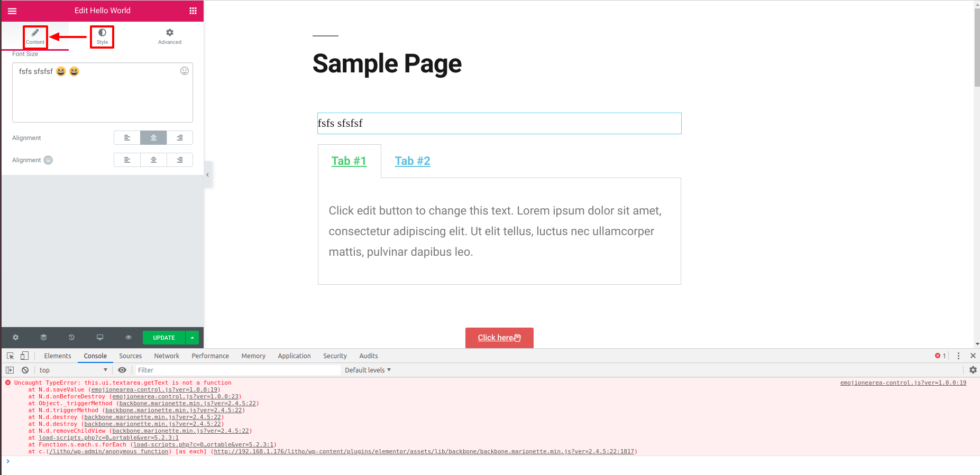The width and height of the screenshot is (980, 475).
Task: Show the console sidebar icon
Action: pyautogui.click(x=10, y=370)
